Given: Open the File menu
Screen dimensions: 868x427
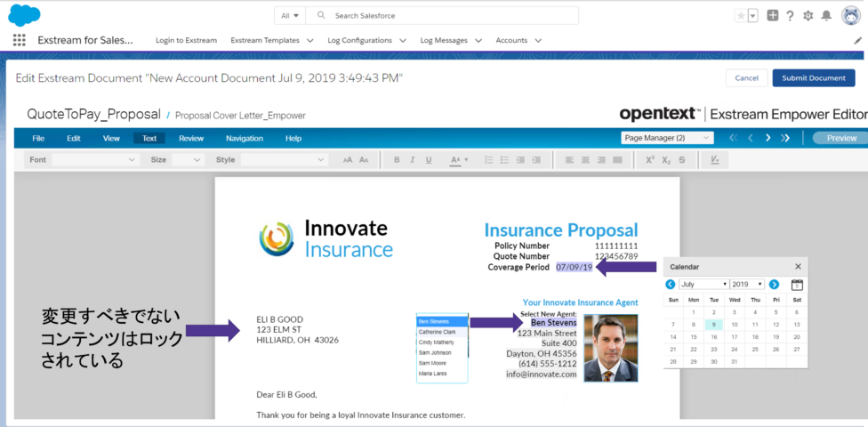Looking at the screenshot, I should click(38, 139).
